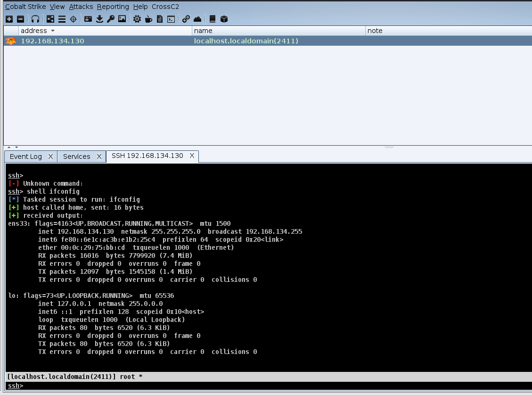Viewport: 532px width, 395px height.
Task: Click the "[localhost.localdomain(2411)] root *" status bar
Action: [x=269, y=377]
